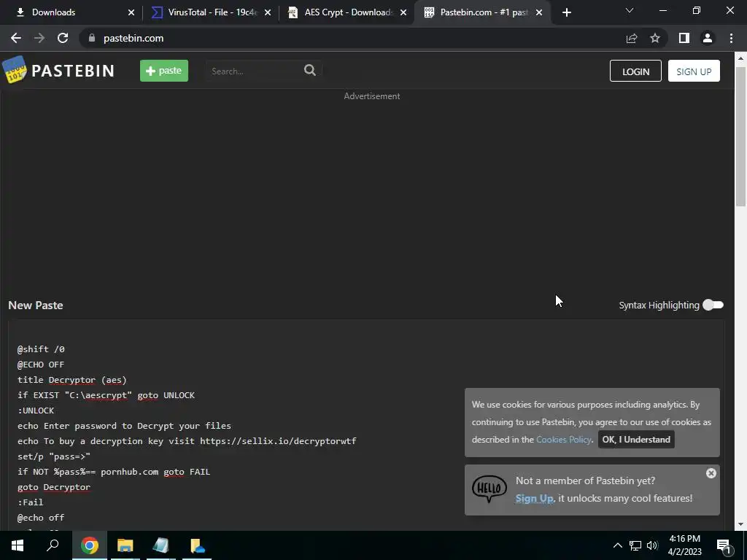Click the HELLO speech bubble icon
This screenshot has height=560, width=747.
489,489
